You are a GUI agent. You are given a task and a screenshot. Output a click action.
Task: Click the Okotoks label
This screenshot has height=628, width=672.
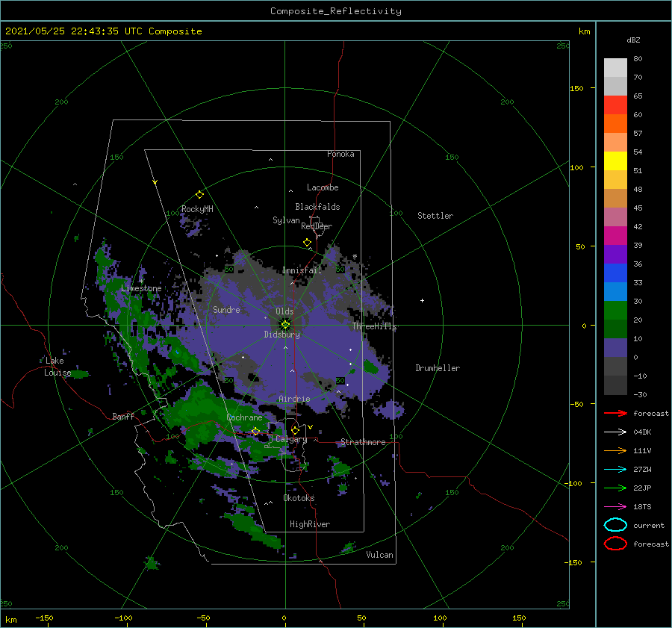(299, 497)
